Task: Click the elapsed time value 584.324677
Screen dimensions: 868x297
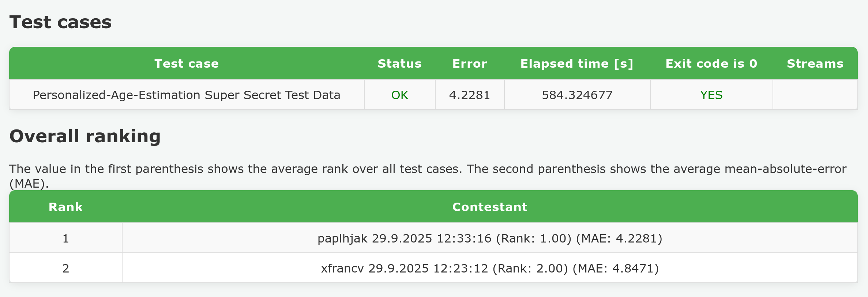Action: 577,95
